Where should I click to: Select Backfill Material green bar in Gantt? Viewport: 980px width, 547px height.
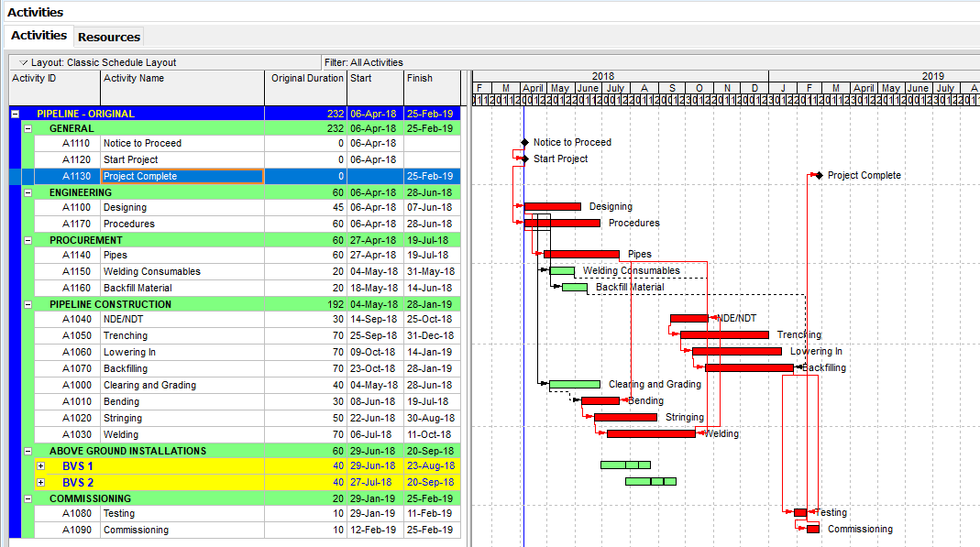coord(575,287)
